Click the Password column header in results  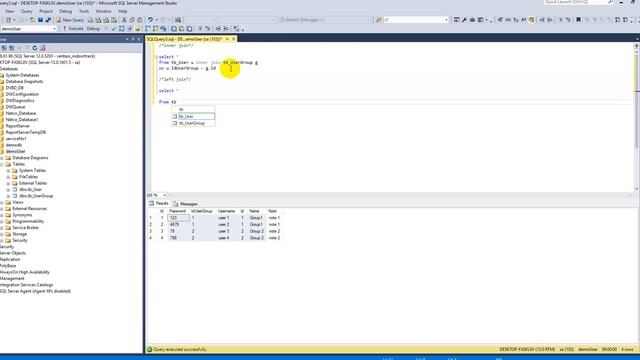click(x=177, y=211)
